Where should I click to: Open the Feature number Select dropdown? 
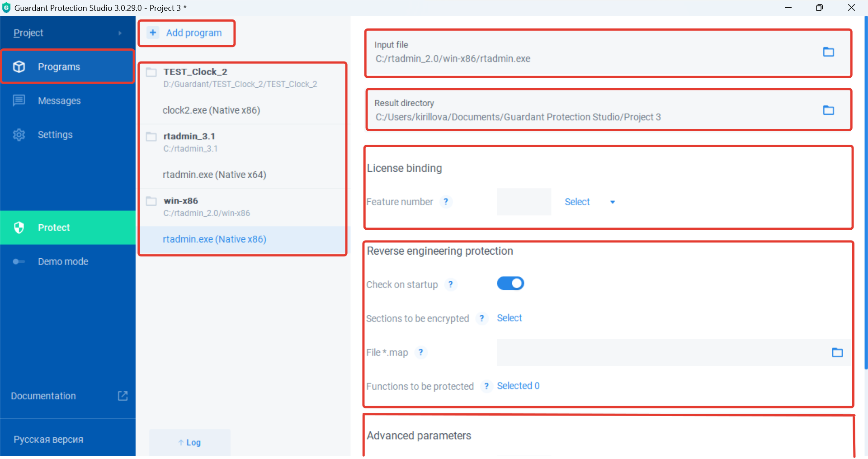[590, 202]
